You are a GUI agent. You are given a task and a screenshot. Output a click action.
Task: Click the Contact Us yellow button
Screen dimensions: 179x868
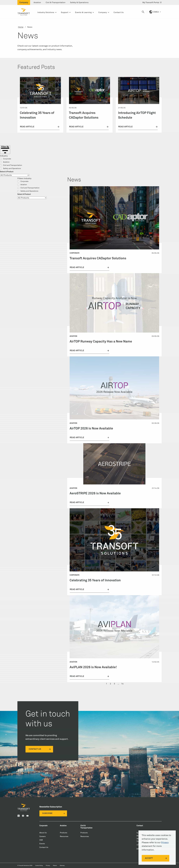click(39, 749)
